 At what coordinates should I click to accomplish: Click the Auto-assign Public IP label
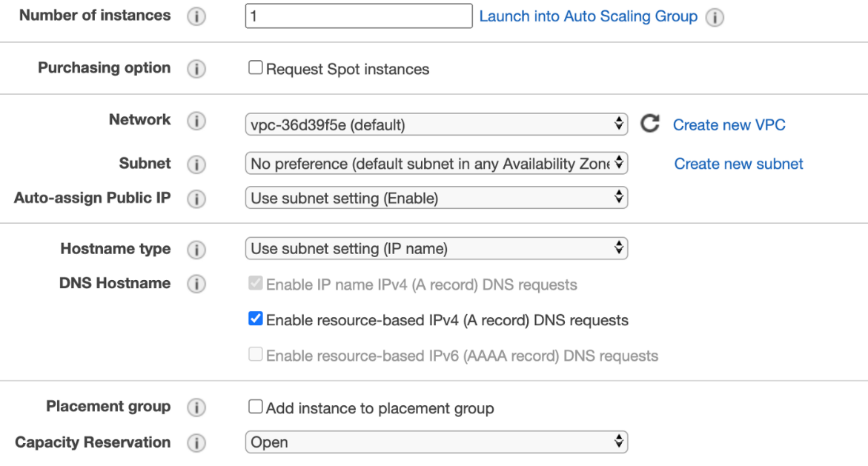[93, 198]
